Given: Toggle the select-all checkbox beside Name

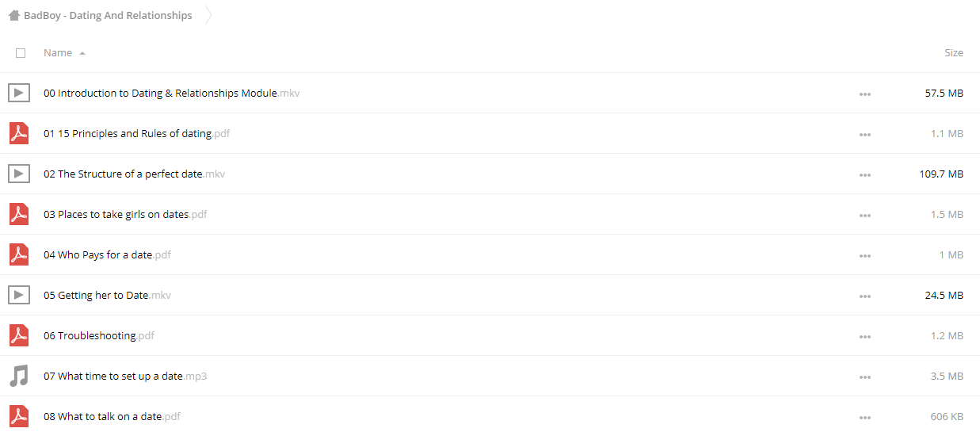Looking at the screenshot, I should [x=21, y=53].
